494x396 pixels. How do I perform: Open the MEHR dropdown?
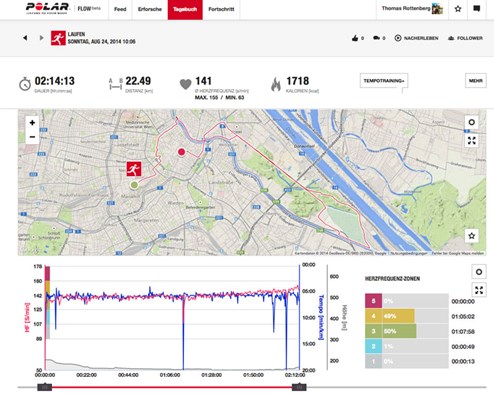pos(476,81)
